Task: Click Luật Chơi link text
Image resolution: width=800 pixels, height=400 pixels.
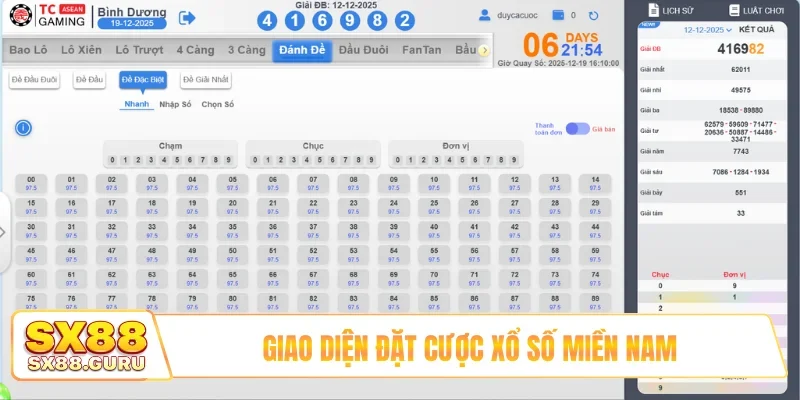Action: [x=763, y=11]
